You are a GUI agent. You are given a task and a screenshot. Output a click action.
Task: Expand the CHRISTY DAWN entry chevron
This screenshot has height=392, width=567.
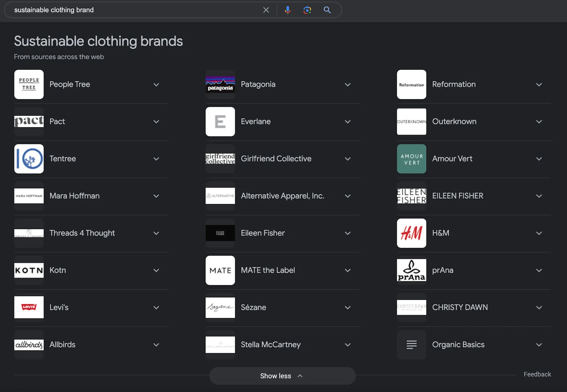pos(539,308)
